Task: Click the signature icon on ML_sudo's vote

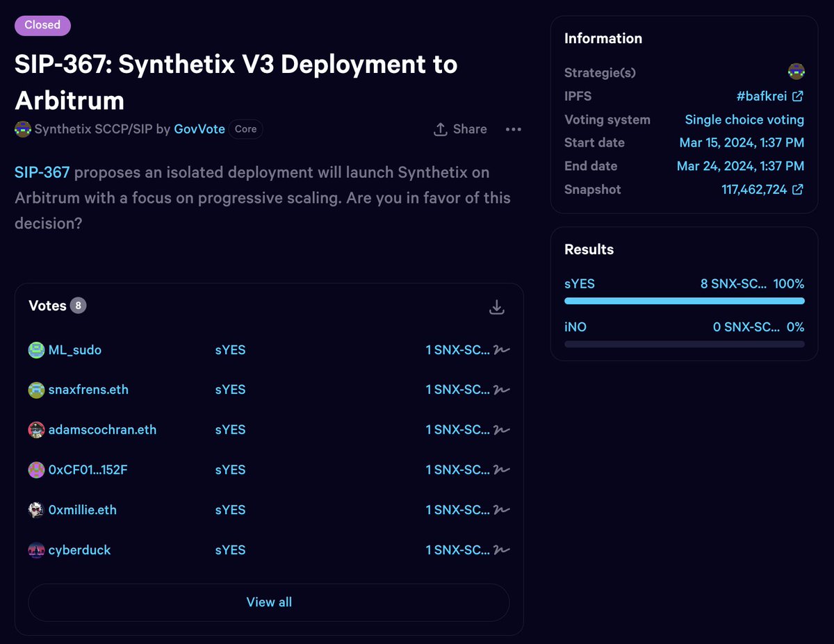Action: 502,350
